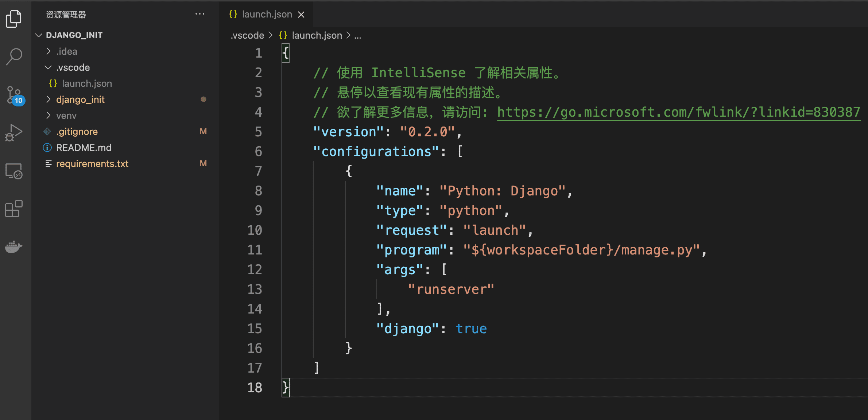Click the "program" key
Image resolution: width=868 pixels, height=420 pixels.
tap(412, 250)
